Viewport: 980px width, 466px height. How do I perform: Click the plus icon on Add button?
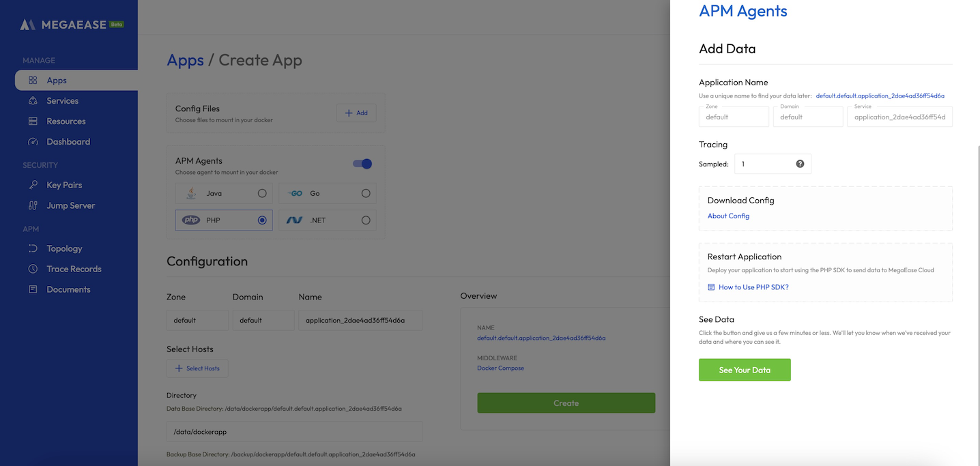click(349, 113)
